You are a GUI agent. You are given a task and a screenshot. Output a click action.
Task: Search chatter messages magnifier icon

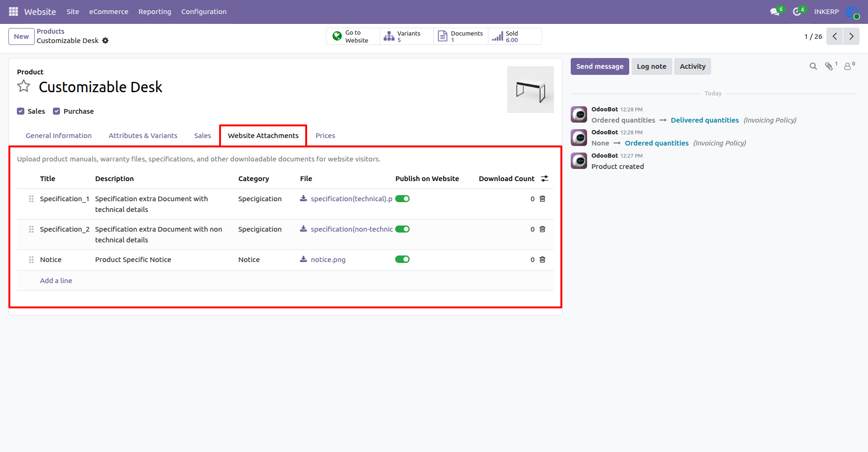point(813,66)
